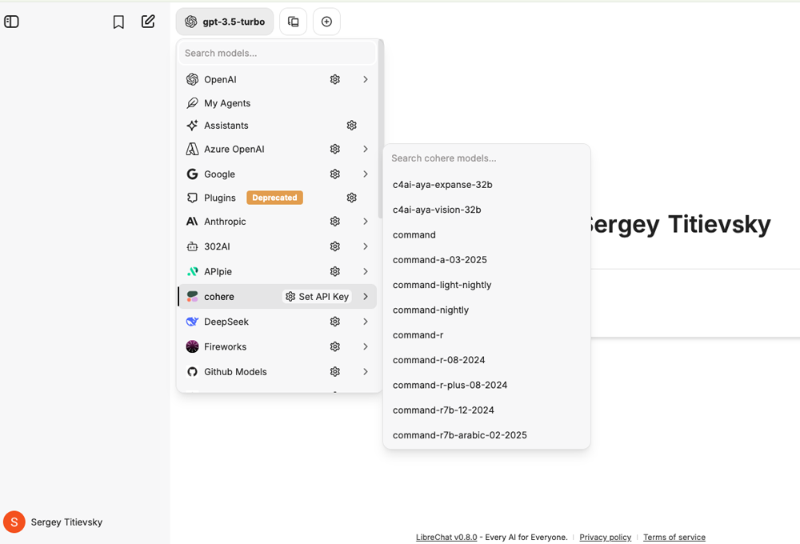Screen dimensions: 800x544
Task: Open Sergey Titievsky account menu
Action: (x=66, y=522)
